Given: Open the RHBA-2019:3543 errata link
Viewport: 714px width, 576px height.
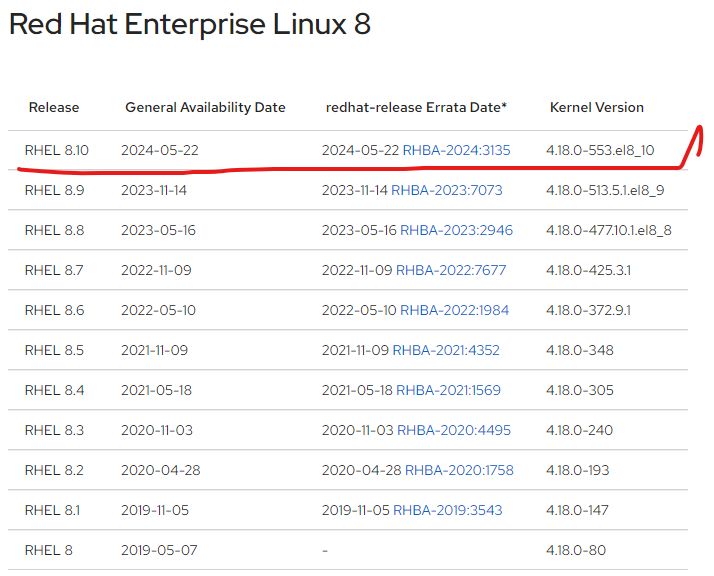Looking at the screenshot, I should (448, 510).
